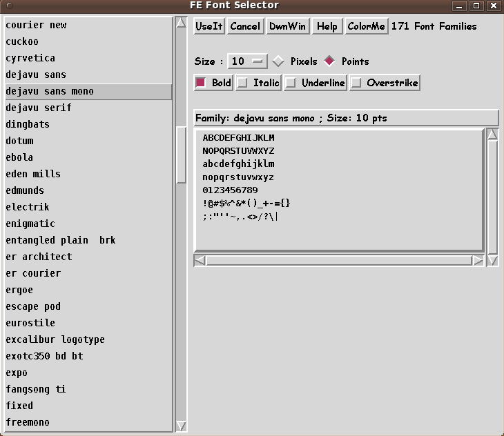Pick 'dejavu serif' font family
This screenshot has width=504, height=436.
click(x=88, y=108)
